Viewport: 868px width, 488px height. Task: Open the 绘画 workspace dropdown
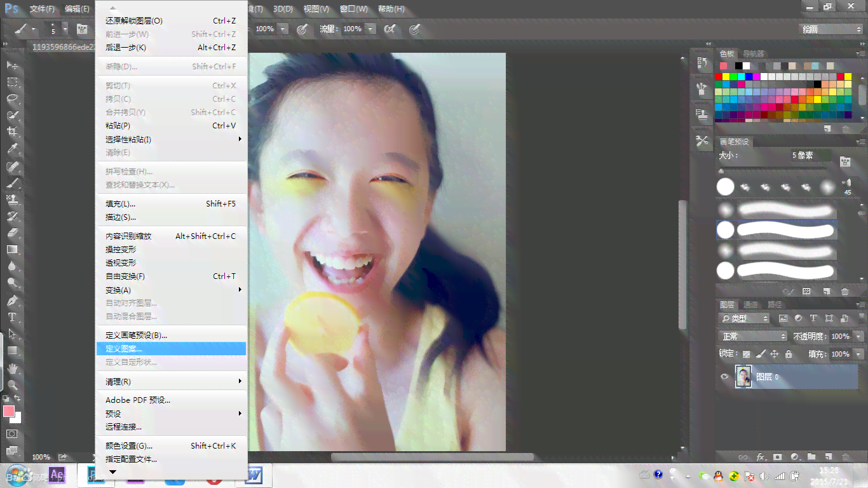coord(831,29)
